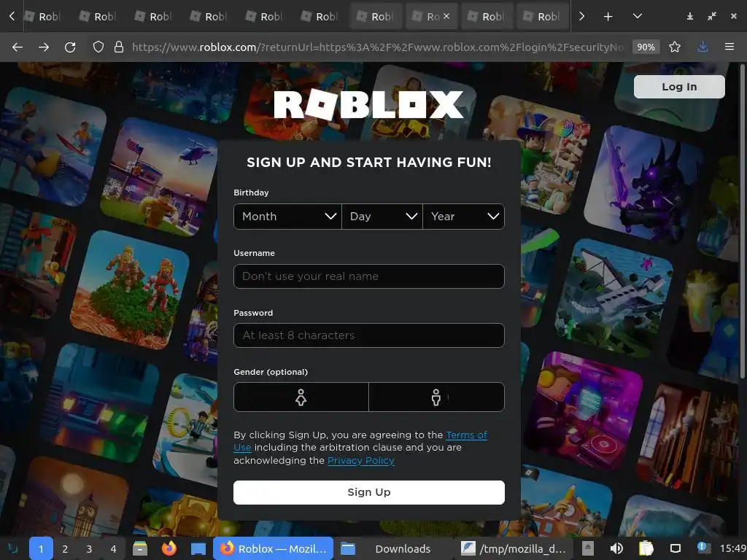The image size is (747, 560).
Task: Open the Privacy Policy link
Action: (x=360, y=461)
